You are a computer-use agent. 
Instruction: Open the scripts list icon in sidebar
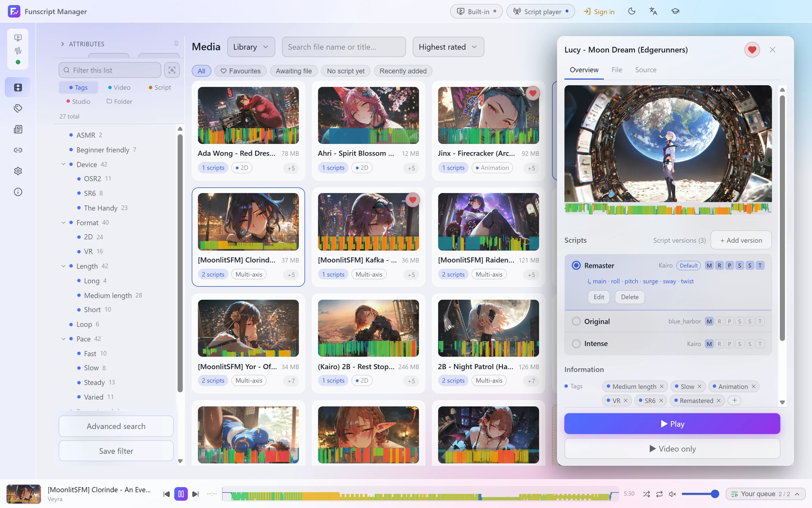18,129
